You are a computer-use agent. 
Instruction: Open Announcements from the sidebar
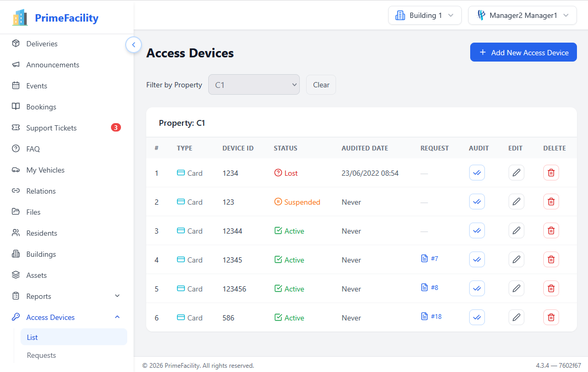(x=16, y=65)
